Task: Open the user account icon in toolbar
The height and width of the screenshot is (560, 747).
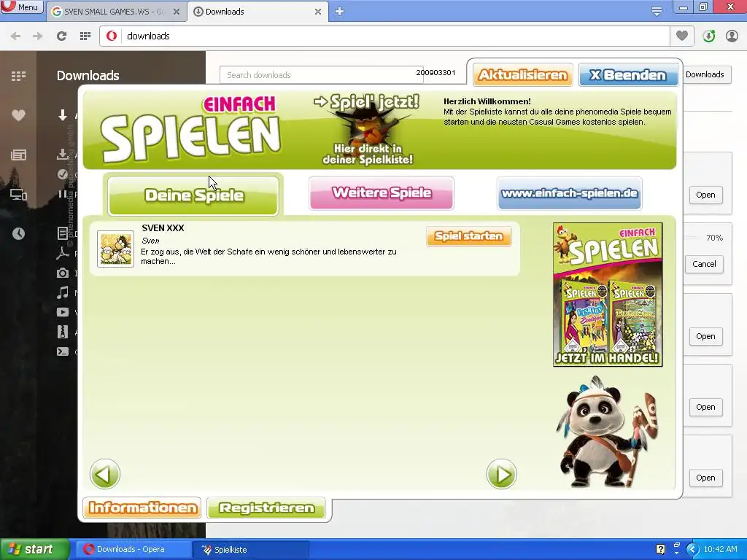Action: pyautogui.click(x=732, y=36)
